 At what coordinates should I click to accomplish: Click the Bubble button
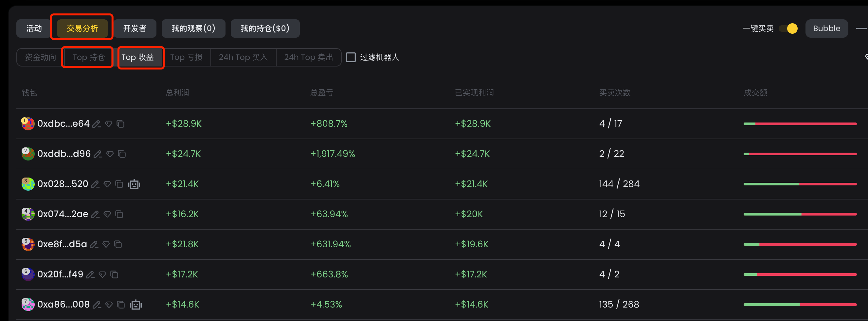(x=826, y=29)
